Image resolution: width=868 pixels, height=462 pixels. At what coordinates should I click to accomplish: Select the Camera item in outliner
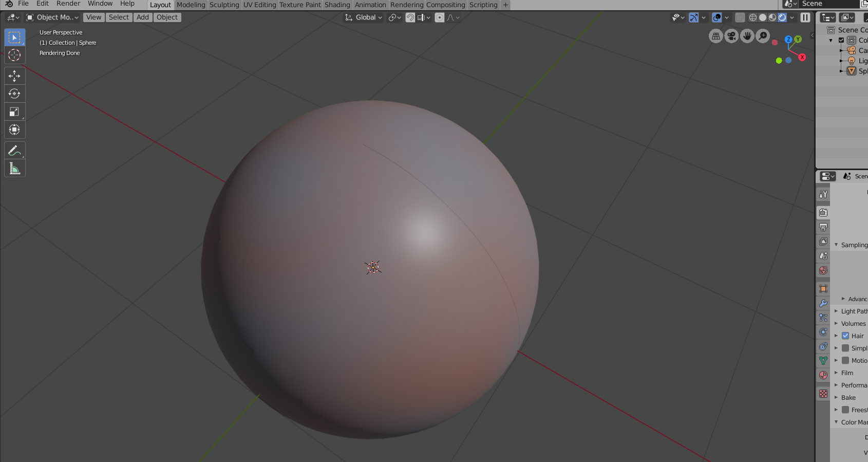pos(862,50)
